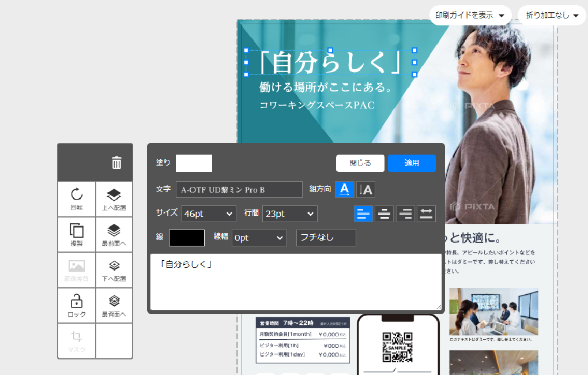
Task: Select horizontal text direction
Action: pyautogui.click(x=345, y=189)
